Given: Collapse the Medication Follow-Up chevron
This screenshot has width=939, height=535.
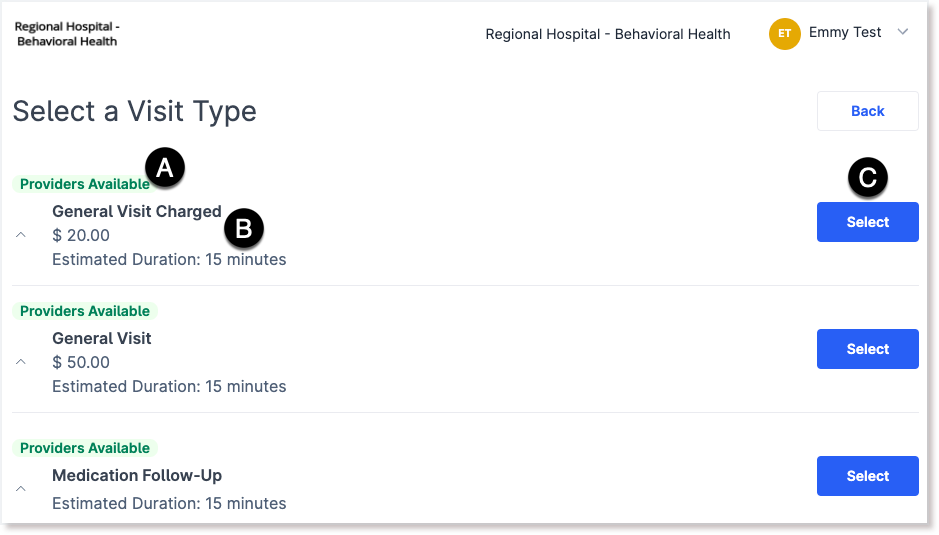Looking at the screenshot, I should 20,489.
